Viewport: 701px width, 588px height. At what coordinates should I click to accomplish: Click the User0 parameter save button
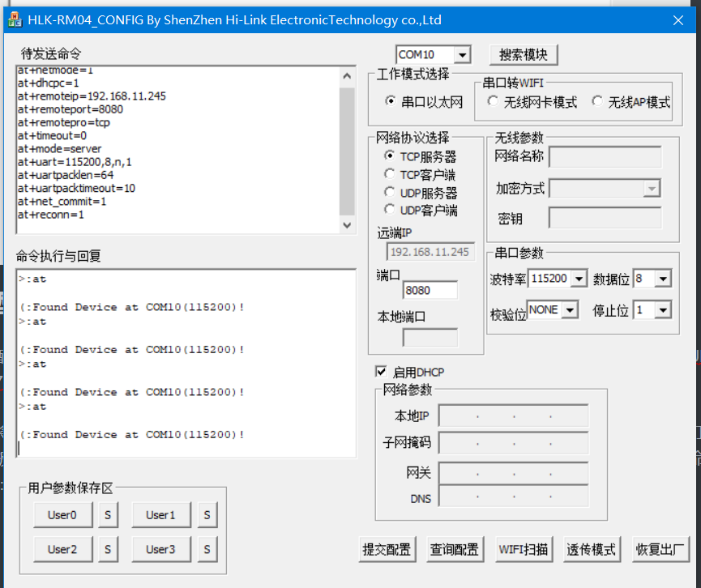tap(62, 514)
